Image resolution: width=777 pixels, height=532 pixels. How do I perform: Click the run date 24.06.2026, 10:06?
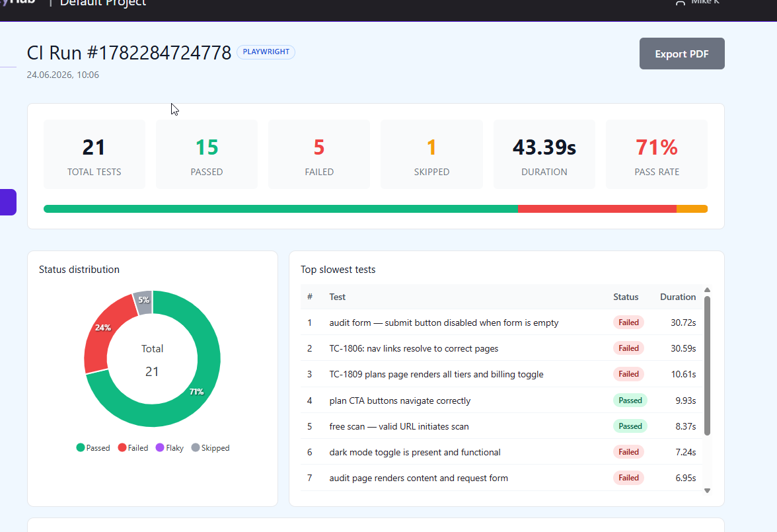tap(63, 75)
